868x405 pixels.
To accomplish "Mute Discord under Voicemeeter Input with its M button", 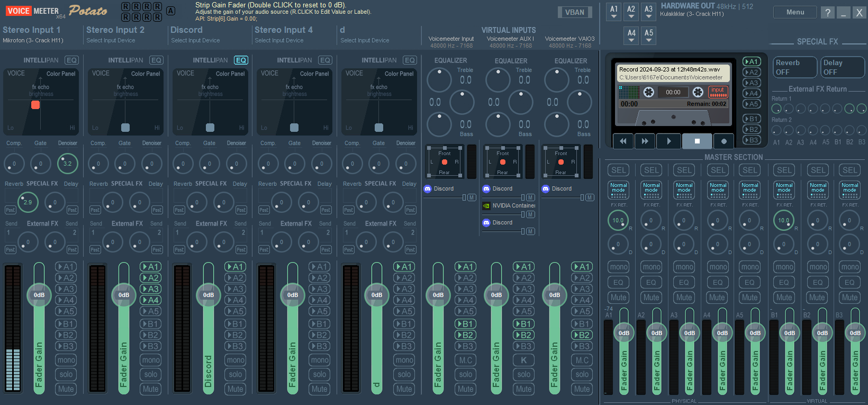I will tap(472, 197).
